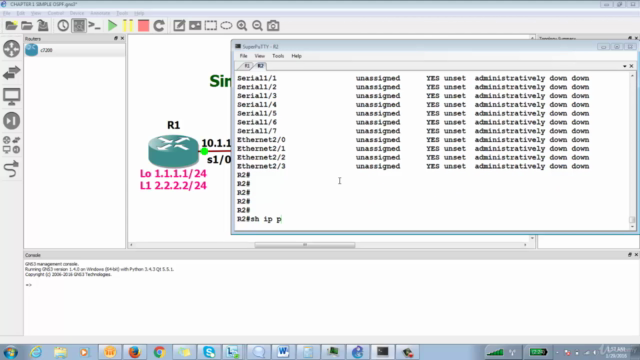The width and height of the screenshot is (640, 360).
Task: Open GNS3 Annotate menu
Action: click(100, 13)
